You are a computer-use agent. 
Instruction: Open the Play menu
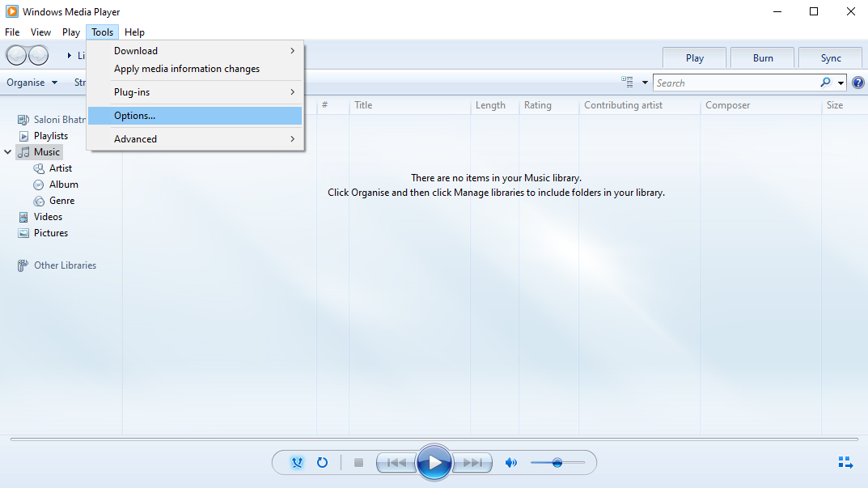[71, 32]
